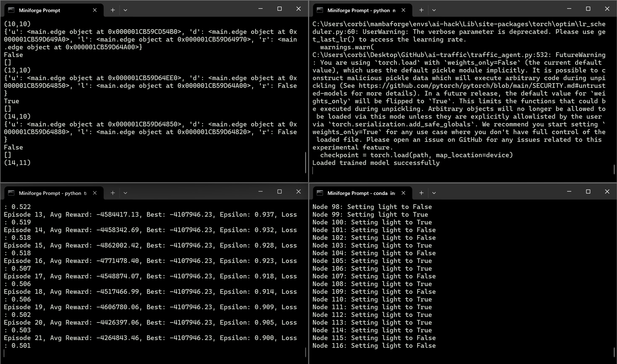Close the conda Miniforge Prompt tab

(403, 193)
